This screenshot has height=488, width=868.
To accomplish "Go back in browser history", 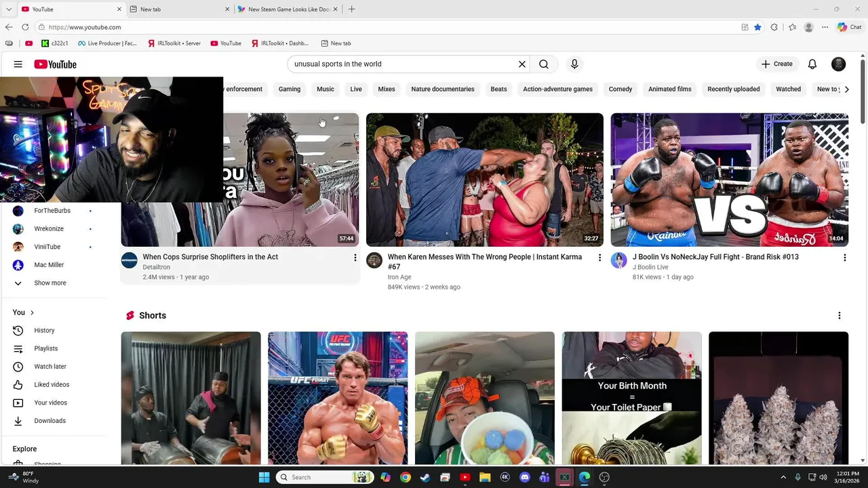I will (x=9, y=27).
